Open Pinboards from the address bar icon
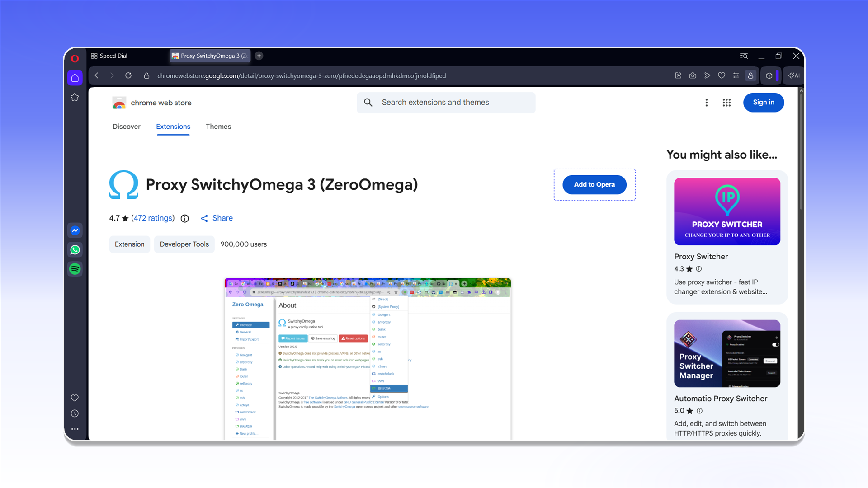868x488 pixels. point(678,75)
